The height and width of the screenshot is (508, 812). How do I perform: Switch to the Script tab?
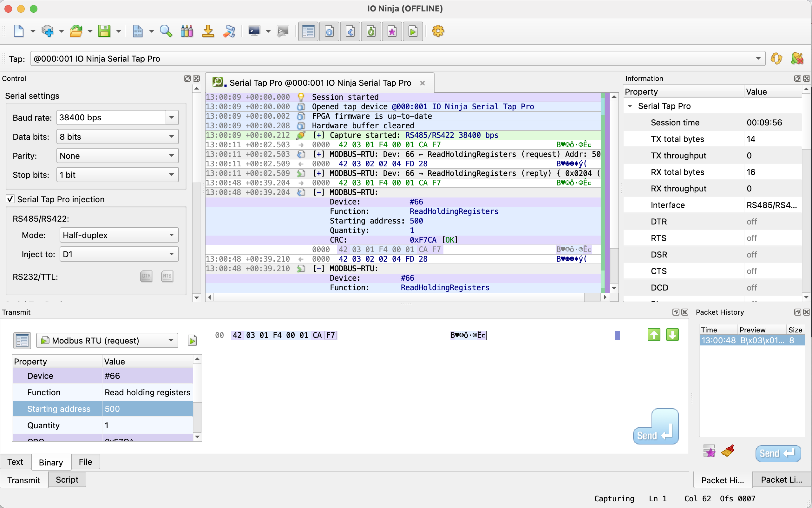67,480
